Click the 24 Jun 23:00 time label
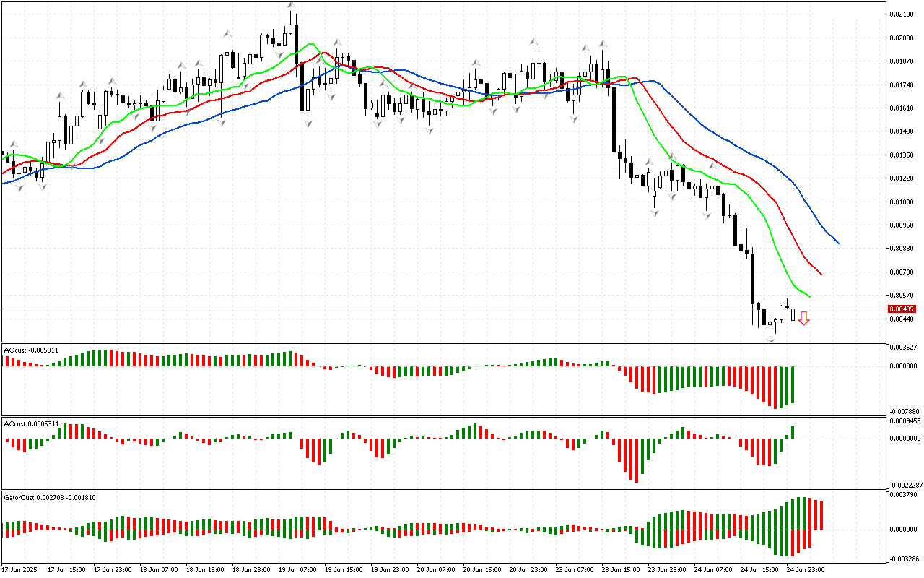 pos(805,570)
